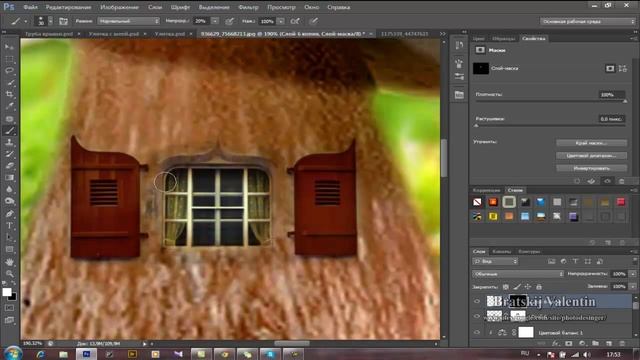The height and width of the screenshot is (360, 640).
Task: Hide the second layer eye icon
Action: coord(477,316)
